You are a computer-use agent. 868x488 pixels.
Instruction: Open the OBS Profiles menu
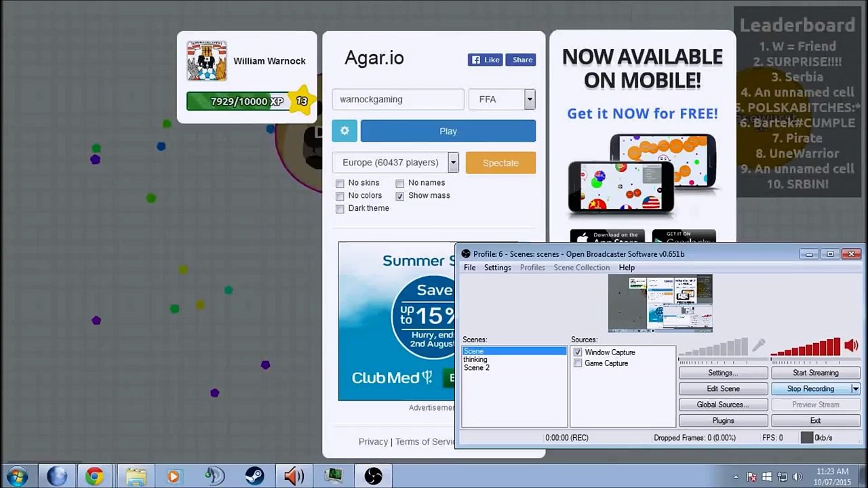pos(532,268)
